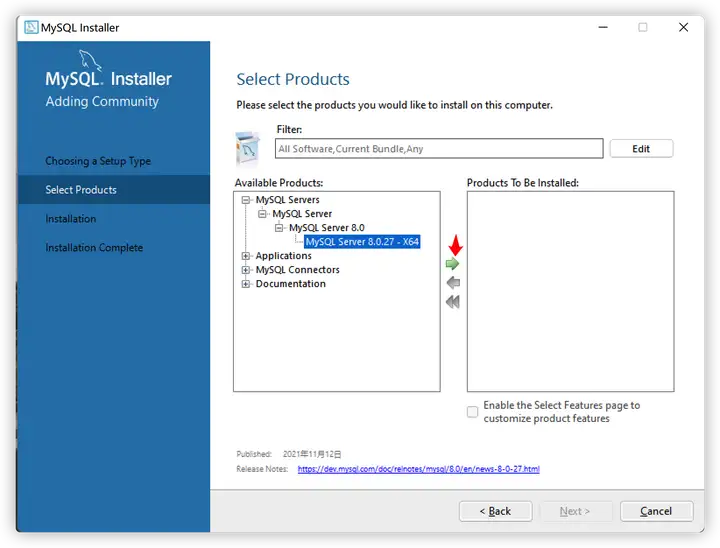Open the Installation sidebar step
The height and width of the screenshot is (548, 720).
(71, 219)
